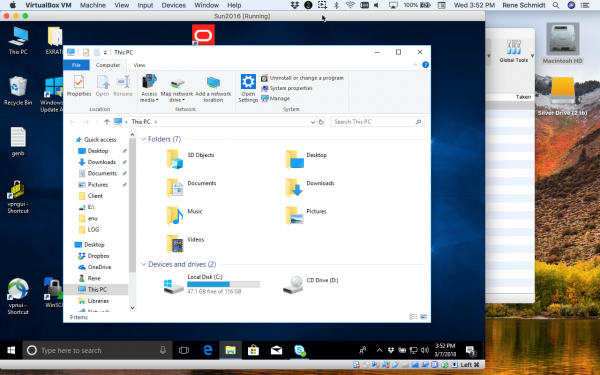600x375 pixels.
Task: Switch to the Computer ribbon tab
Action: pyautogui.click(x=108, y=65)
